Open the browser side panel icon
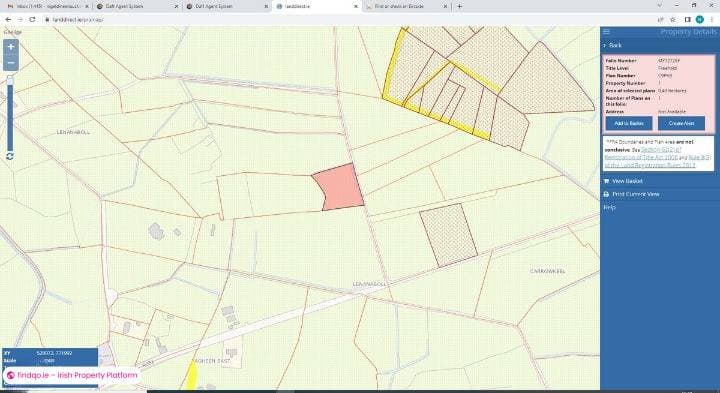 687,19
